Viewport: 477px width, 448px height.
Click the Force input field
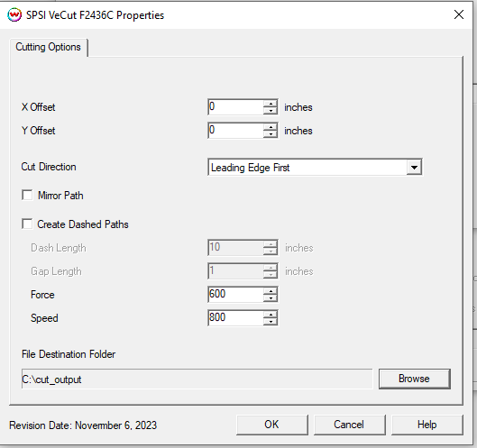pyautogui.click(x=235, y=295)
